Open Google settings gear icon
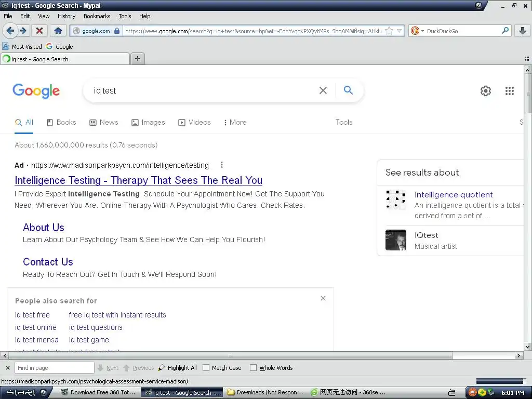 point(486,90)
